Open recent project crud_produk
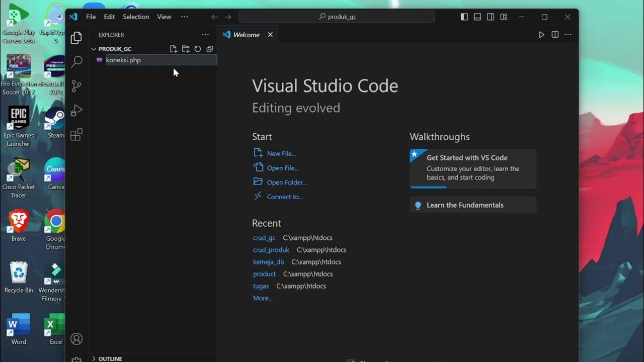Image resolution: width=644 pixels, height=362 pixels. pos(271,250)
